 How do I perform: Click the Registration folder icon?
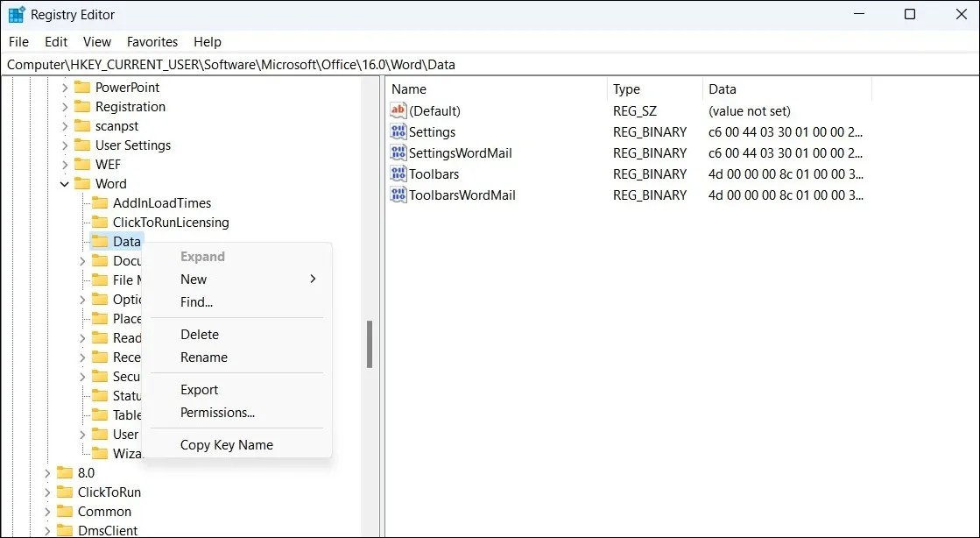81,106
